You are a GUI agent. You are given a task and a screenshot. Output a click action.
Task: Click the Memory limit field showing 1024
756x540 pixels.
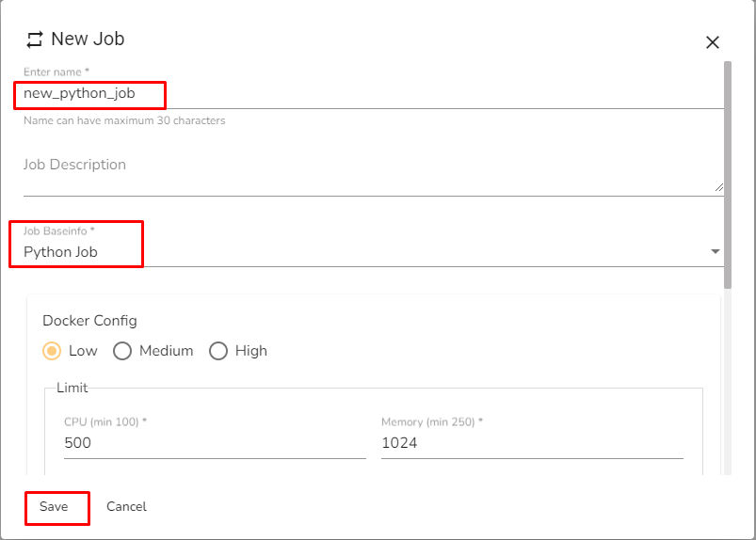tap(532, 443)
